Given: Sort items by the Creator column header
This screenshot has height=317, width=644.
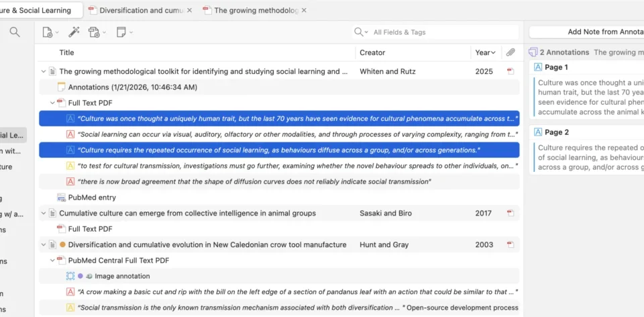Looking at the screenshot, I should 372,52.
